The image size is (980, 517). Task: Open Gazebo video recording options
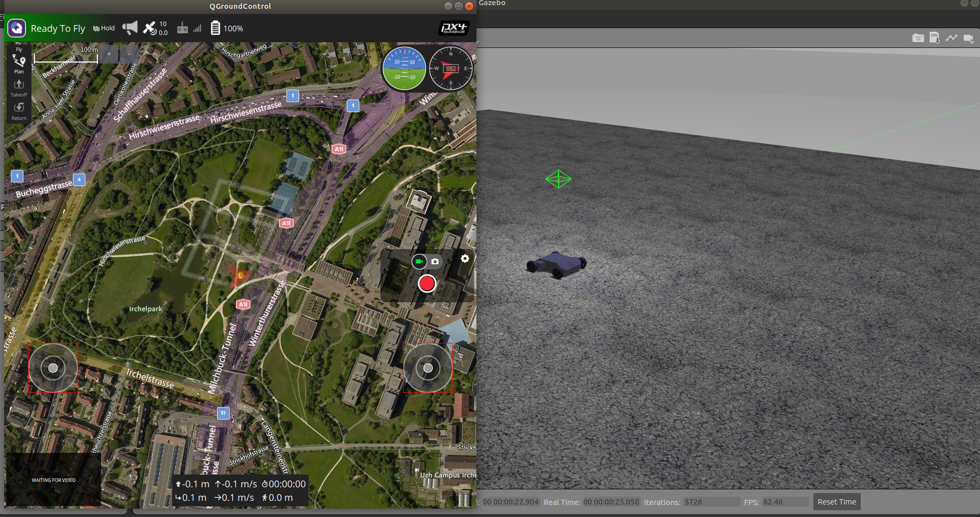pyautogui.click(x=969, y=38)
